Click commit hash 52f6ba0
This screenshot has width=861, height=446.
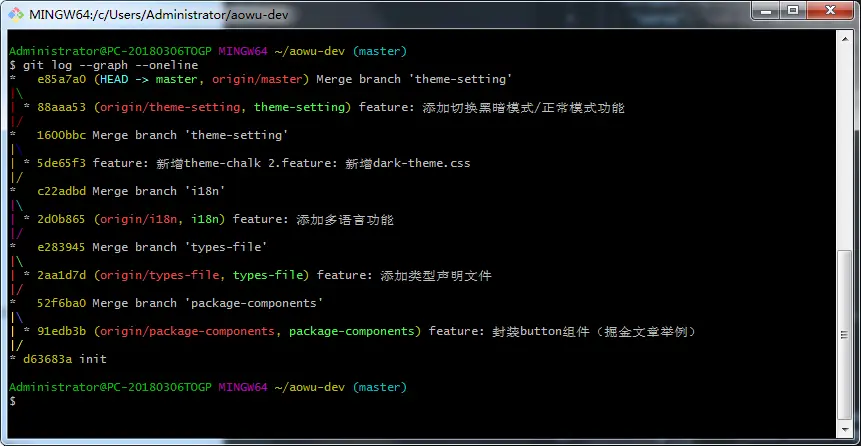point(62,303)
